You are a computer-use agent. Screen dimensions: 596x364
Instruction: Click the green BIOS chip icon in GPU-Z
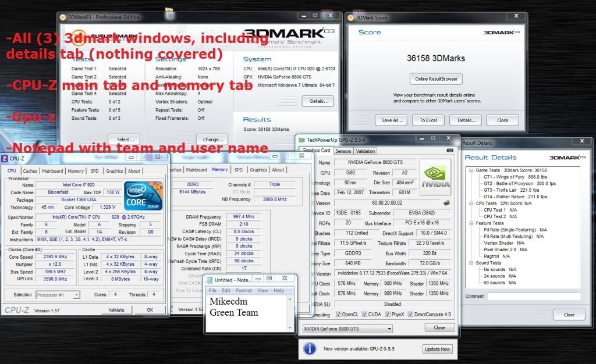446,203
